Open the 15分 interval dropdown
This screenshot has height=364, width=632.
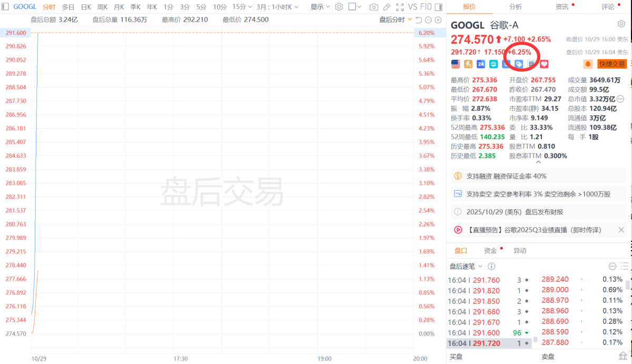(x=242, y=7)
